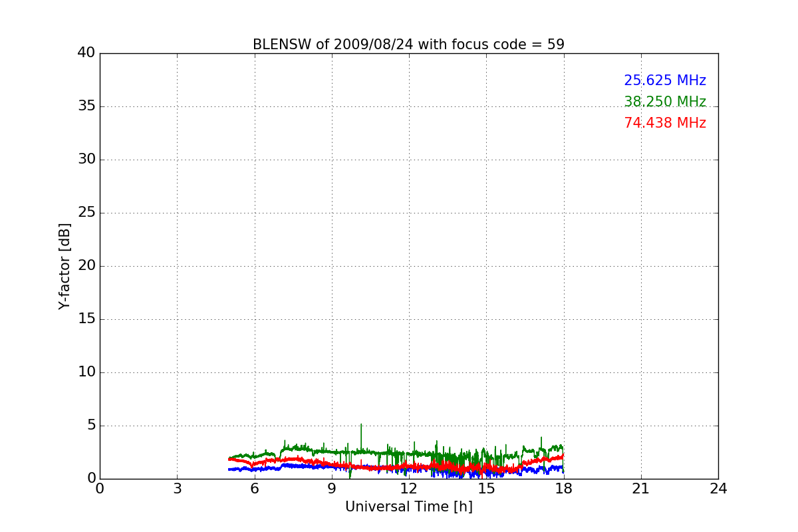Viewport: 798px width, 532px height.
Task: Click the plot title text
Action: [408, 45]
